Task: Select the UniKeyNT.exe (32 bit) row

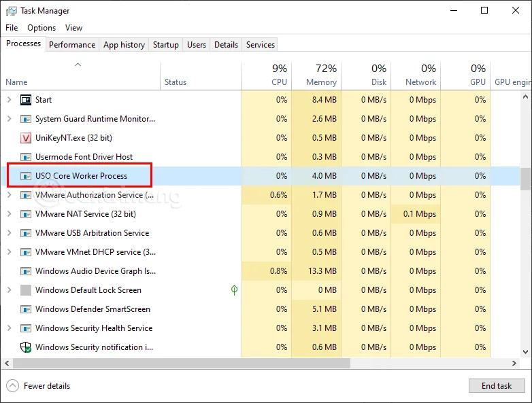Action: pyautogui.click(x=261, y=138)
